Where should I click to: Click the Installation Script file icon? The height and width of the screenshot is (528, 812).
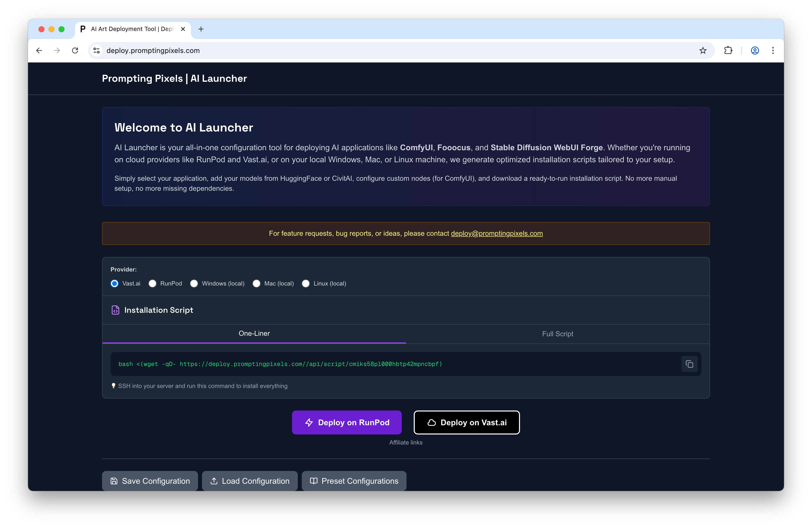(115, 310)
